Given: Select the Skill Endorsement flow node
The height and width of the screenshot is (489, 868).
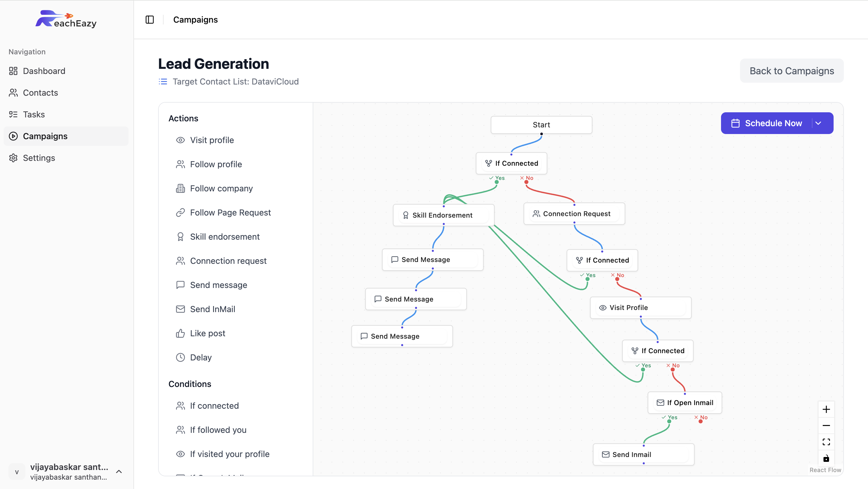Looking at the screenshot, I should point(443,215).
